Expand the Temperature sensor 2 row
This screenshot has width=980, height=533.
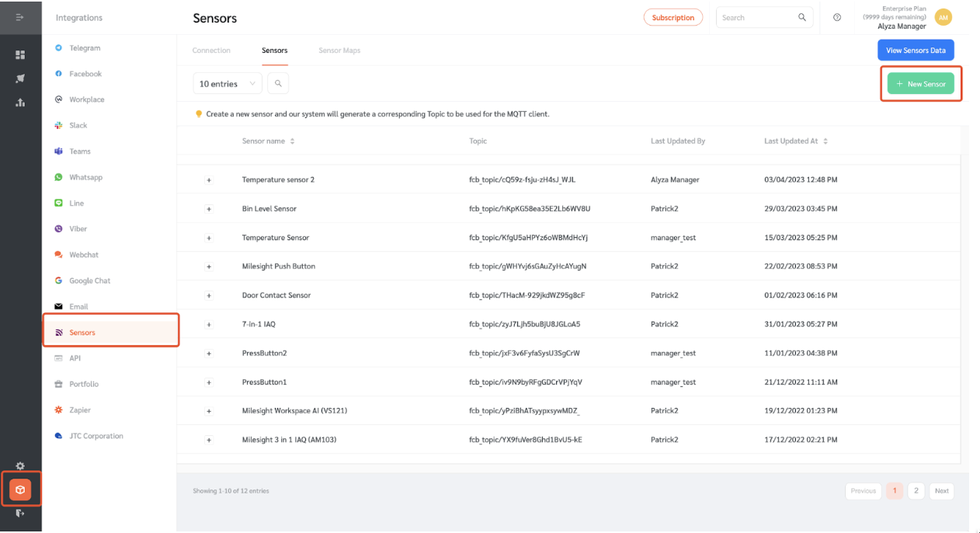[209, 179]
